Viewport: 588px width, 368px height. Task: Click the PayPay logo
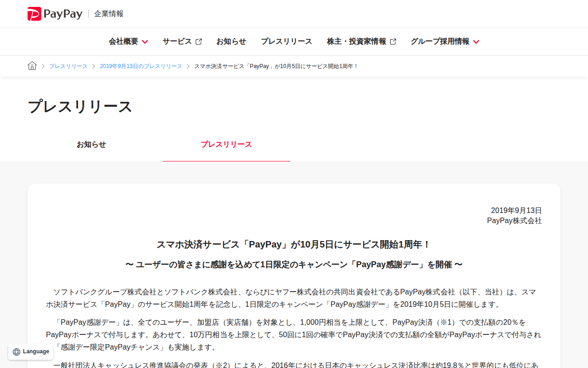pyautogui.click(x=55, y=14)
